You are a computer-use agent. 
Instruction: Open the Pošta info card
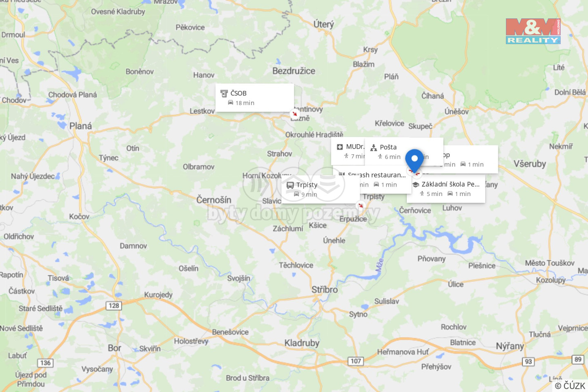(x=404, y=151)
